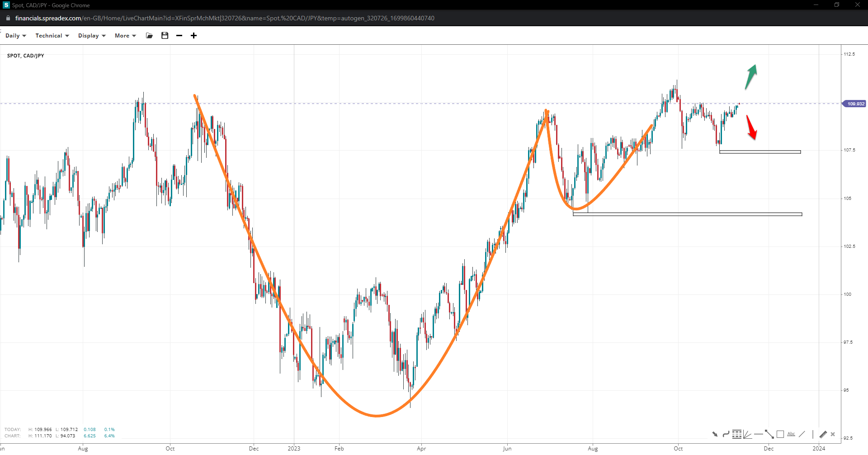Screen dimensions: 868x455
Task: Select the freehand curve drawing tool
Action: (726, 434)
